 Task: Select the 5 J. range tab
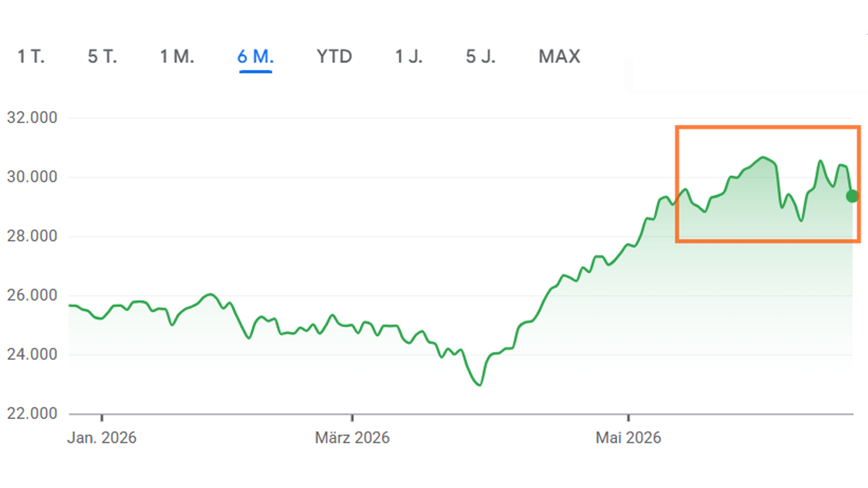pyautogui.click(x=481, y=56)
